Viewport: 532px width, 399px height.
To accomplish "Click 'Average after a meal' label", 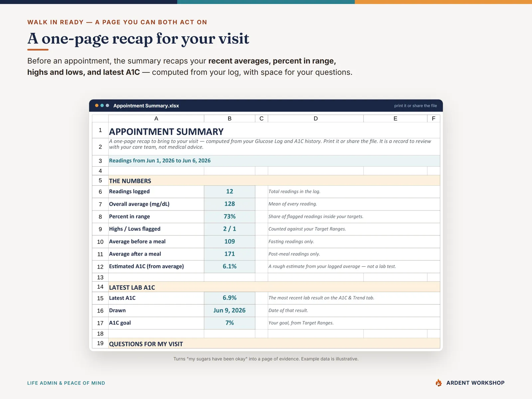I will coord(135,254).
